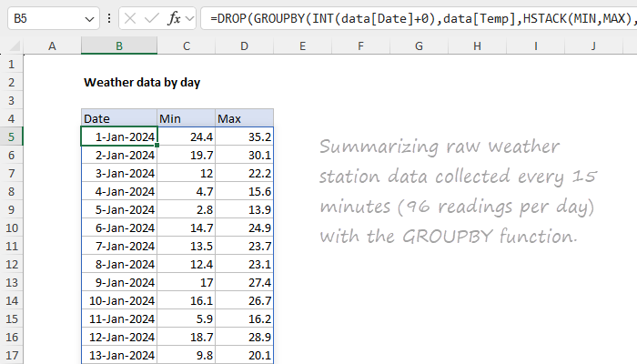Click the Select All corner triangle
637x364 pixels.
pyautogui.click(x=15, y=46)
